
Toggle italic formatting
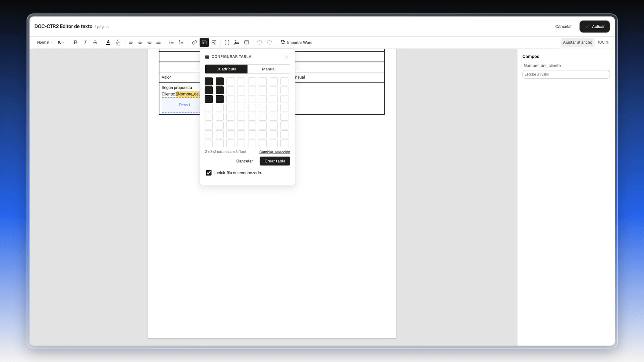point(85,43)
